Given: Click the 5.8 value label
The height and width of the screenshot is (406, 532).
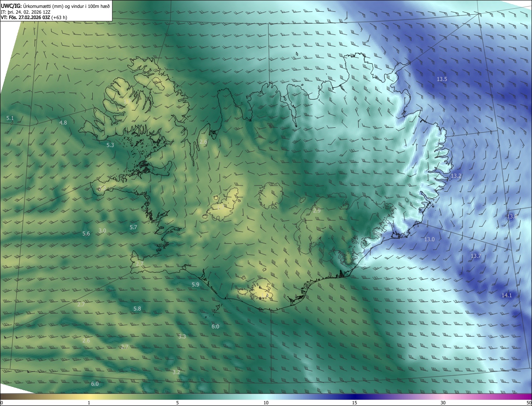Looking at the screenshot, I should 137,309.
